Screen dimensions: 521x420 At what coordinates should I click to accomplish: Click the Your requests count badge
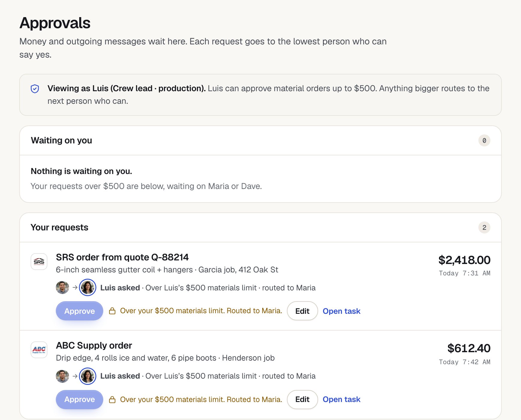[484, 227]
